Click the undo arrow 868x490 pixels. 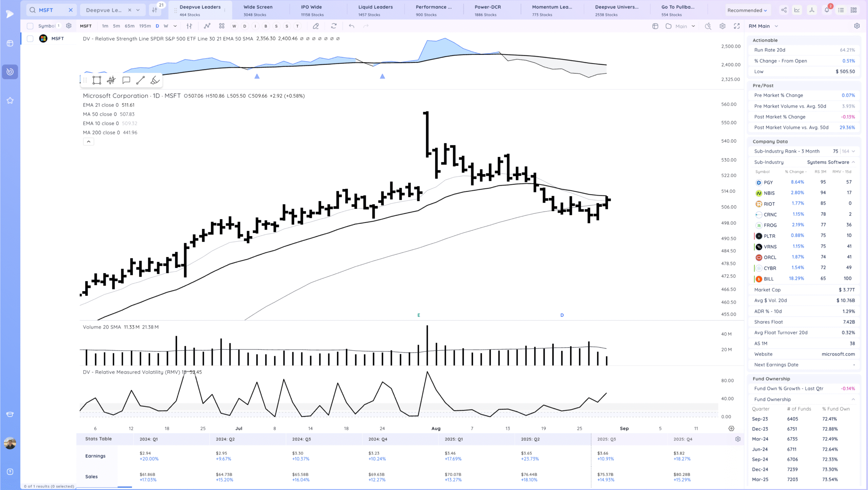pos(352,26)
